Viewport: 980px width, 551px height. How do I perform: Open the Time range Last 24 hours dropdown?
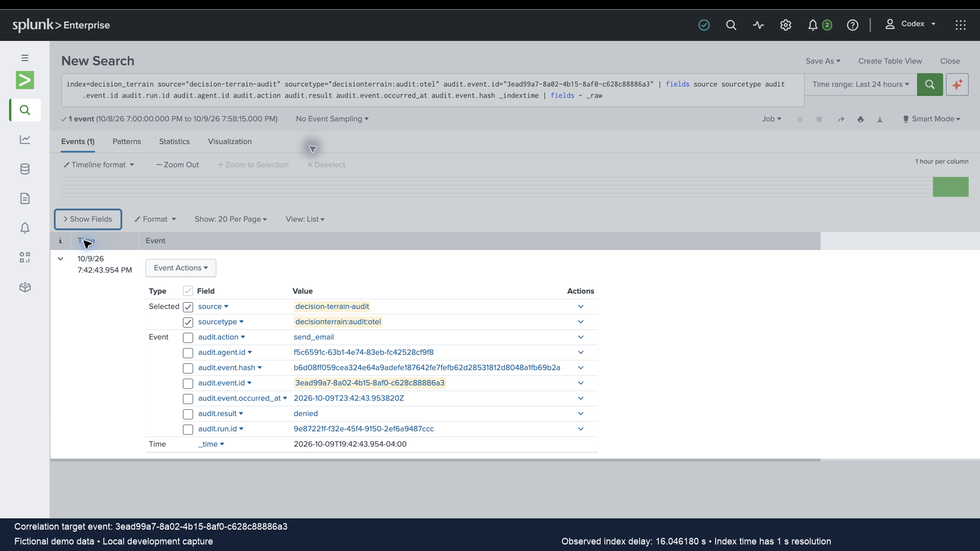point(861,84)
